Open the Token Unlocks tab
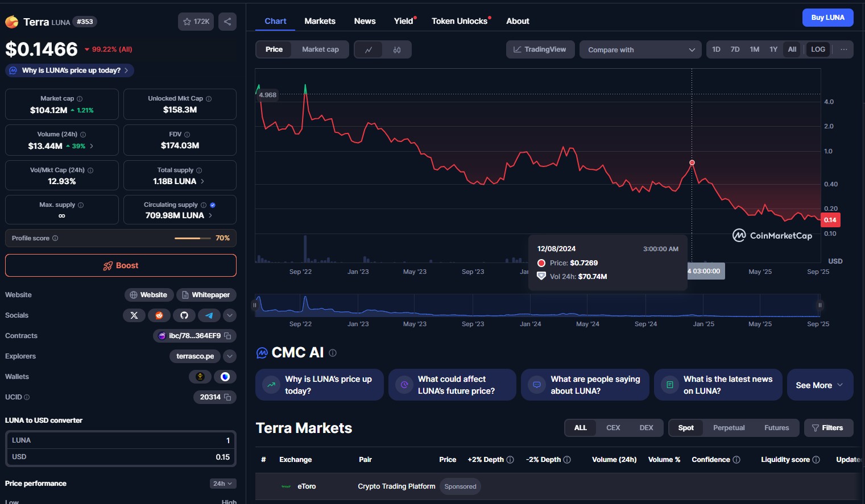Screen dimensions: 865x504 pyautogui.click(x=460, y=21)
